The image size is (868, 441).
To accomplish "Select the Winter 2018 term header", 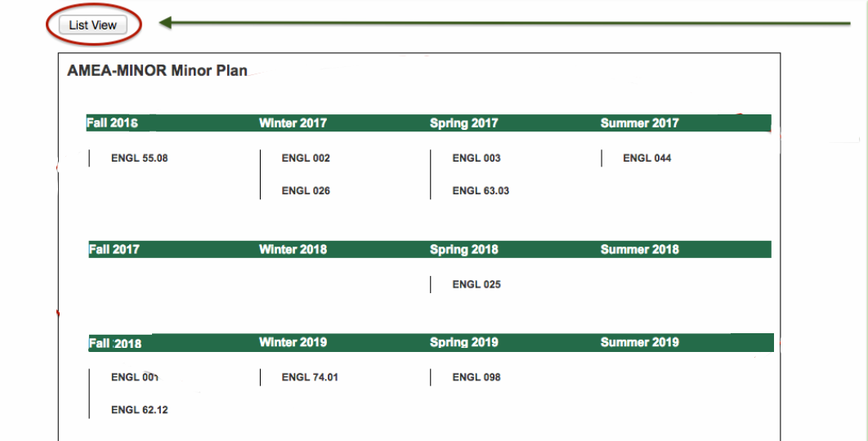I will [x=293, y=249].
